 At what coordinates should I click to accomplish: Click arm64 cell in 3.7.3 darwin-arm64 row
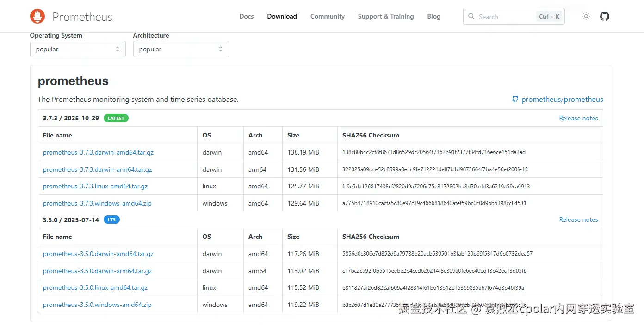click(x=257, y=169)
